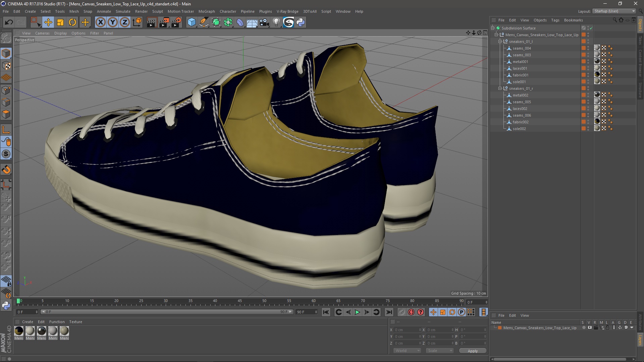This screenshot has width=644, height=362.
Task: Toggle visibility dots for seams_004
Action: (588, 48)
